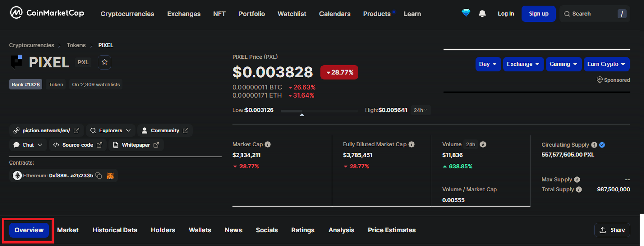This screenshot has width=644, height=246.
Task: Click Tokens breadcrumb link
Action: click(x=76, y=45)
